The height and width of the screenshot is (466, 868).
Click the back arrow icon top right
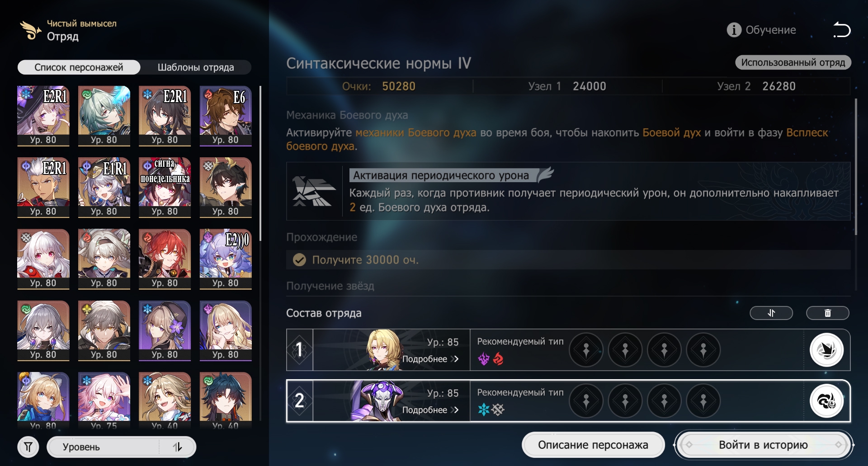[842, 30]
